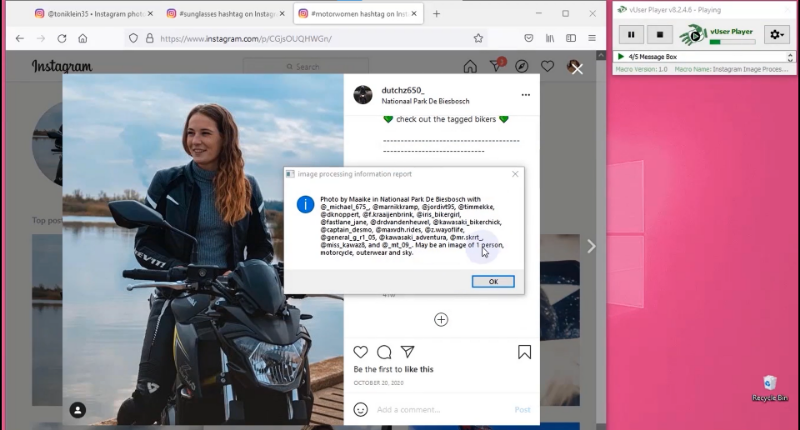Screen dimensions: 800x430
Task: Save post with bookmark icon
Action: (524, 352)
